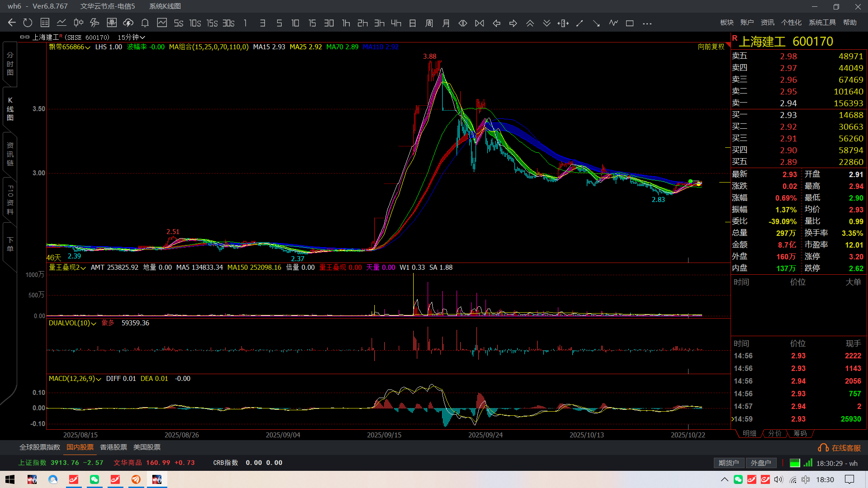Select the 30s period button

[x=228, y=23]
